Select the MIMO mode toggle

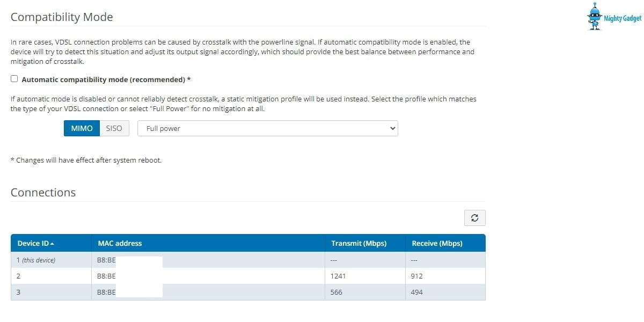82,128
